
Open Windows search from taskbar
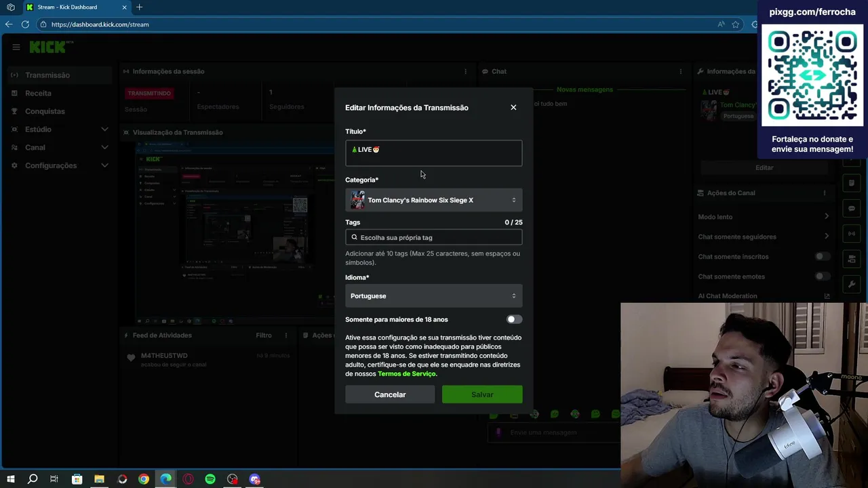[x=33, y=479]
